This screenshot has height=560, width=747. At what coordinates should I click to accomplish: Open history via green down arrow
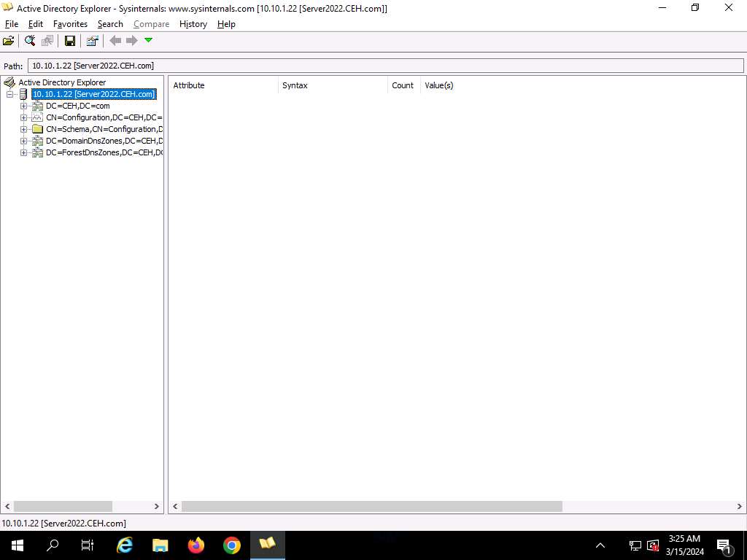[x=149, y=41]
